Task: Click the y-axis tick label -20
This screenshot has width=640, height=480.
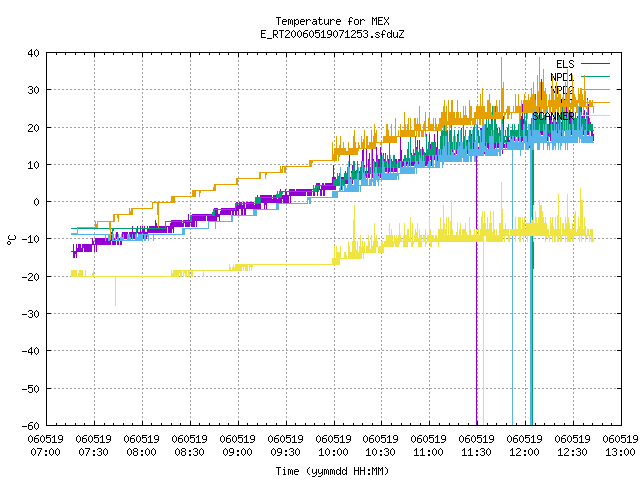Action: click(x=31, y=277)
